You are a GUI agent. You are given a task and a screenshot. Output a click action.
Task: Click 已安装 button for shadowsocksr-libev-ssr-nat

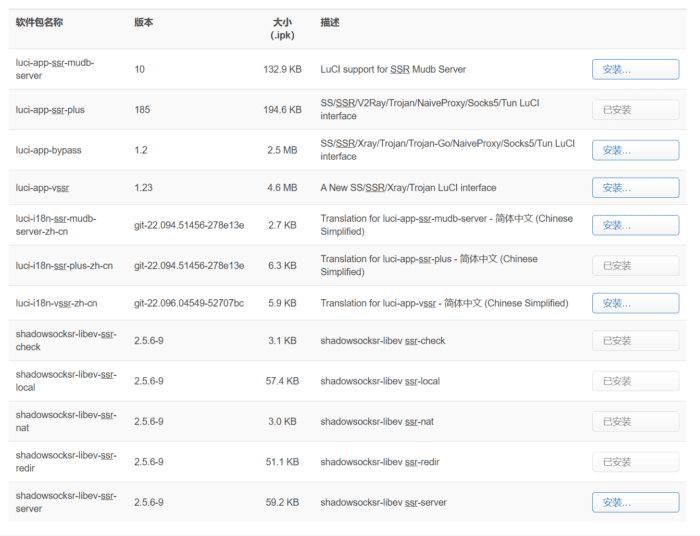tap(635, 421)
